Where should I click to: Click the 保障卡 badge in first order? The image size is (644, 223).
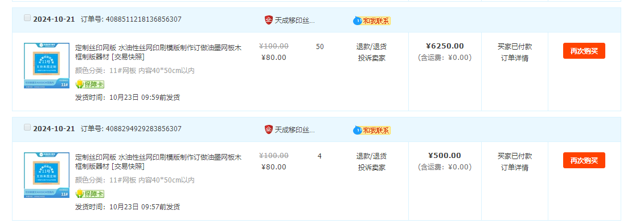pos(90,84)
